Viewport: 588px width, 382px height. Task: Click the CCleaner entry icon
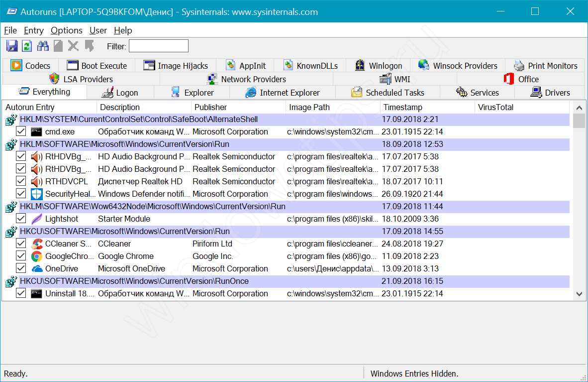(36, 244)
